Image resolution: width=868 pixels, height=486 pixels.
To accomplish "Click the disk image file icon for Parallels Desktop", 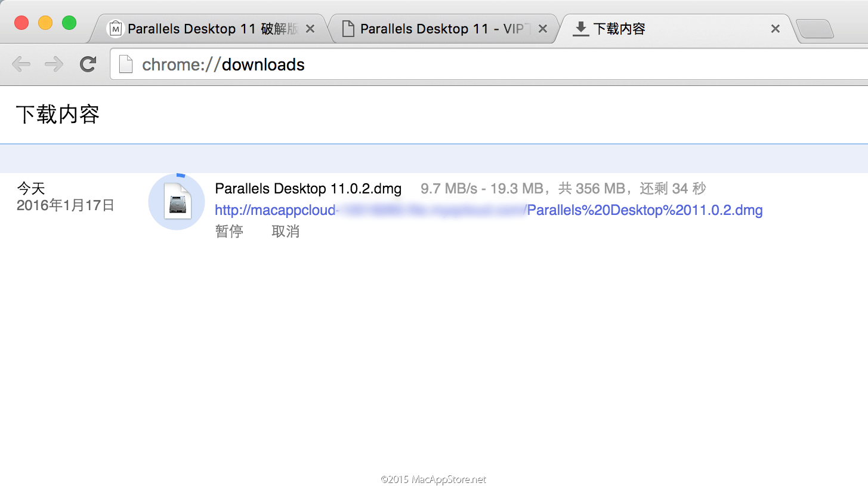I will 176,202.
